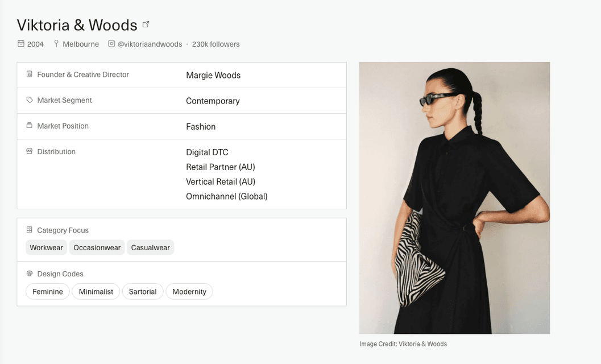Open the @viktoriaandwoods Instagram handle
This screenshot has height=364, width=601.
tap(150, 44)
